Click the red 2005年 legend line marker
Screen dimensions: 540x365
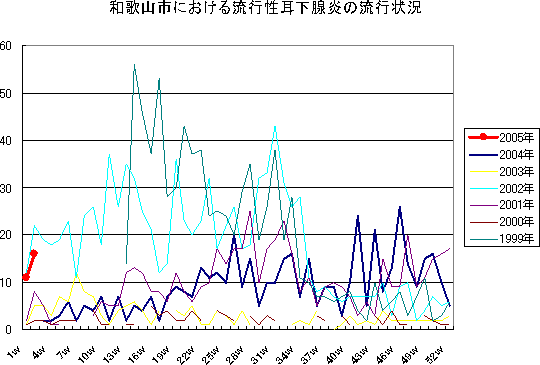coord(483,137)
